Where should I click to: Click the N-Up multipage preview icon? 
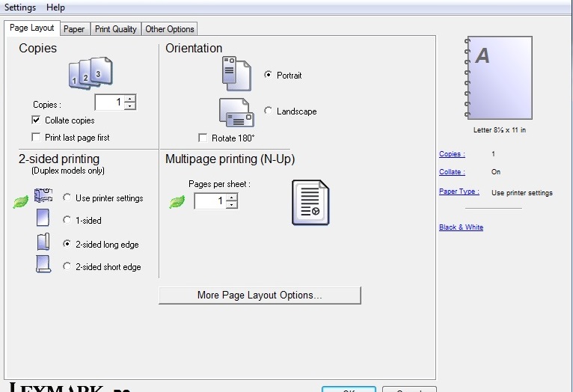tap(310, 203)
